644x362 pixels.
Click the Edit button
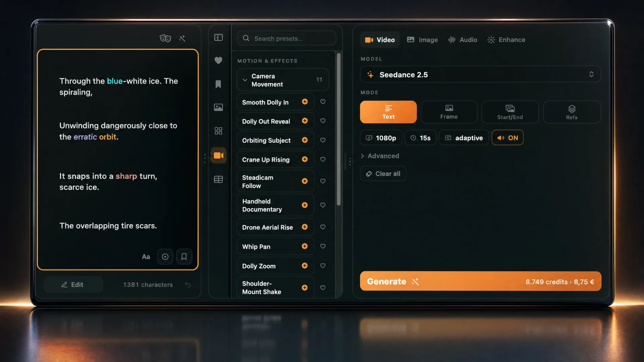coord(73,285)
